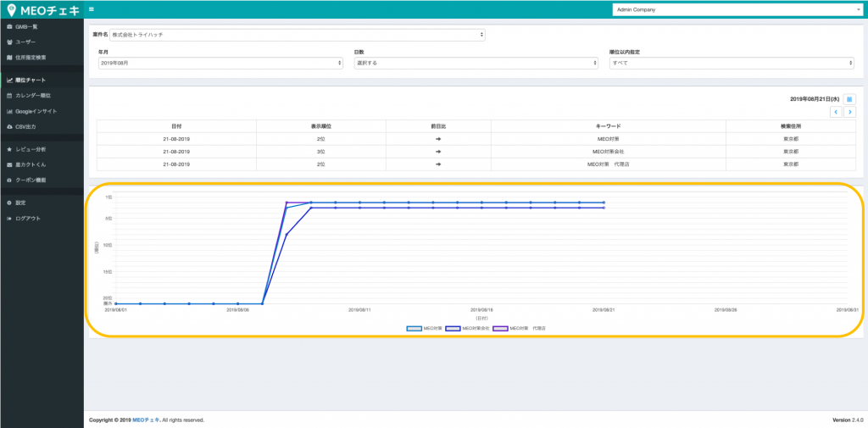Open the 日数 dropdown 選択する

[x=476, y=63]
